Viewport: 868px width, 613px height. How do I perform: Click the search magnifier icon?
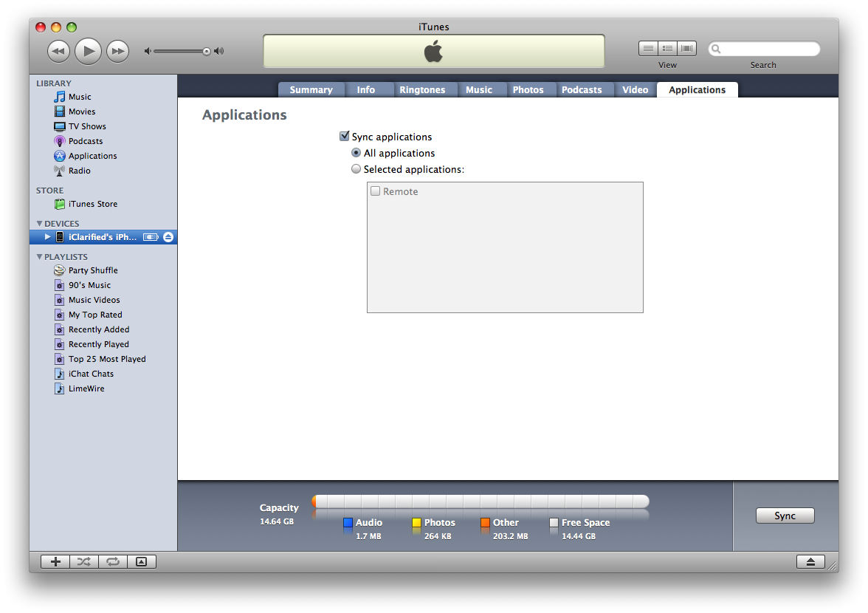coord(716,49)
